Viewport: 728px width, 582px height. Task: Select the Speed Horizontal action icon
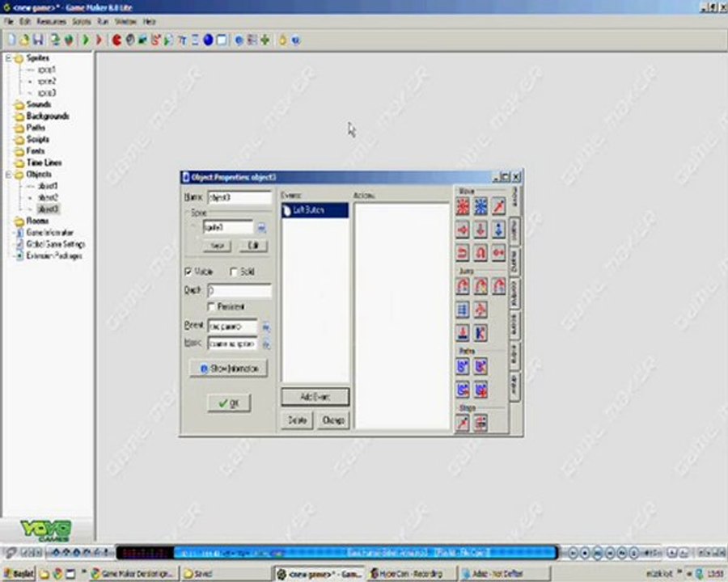(x=463, y=230)
